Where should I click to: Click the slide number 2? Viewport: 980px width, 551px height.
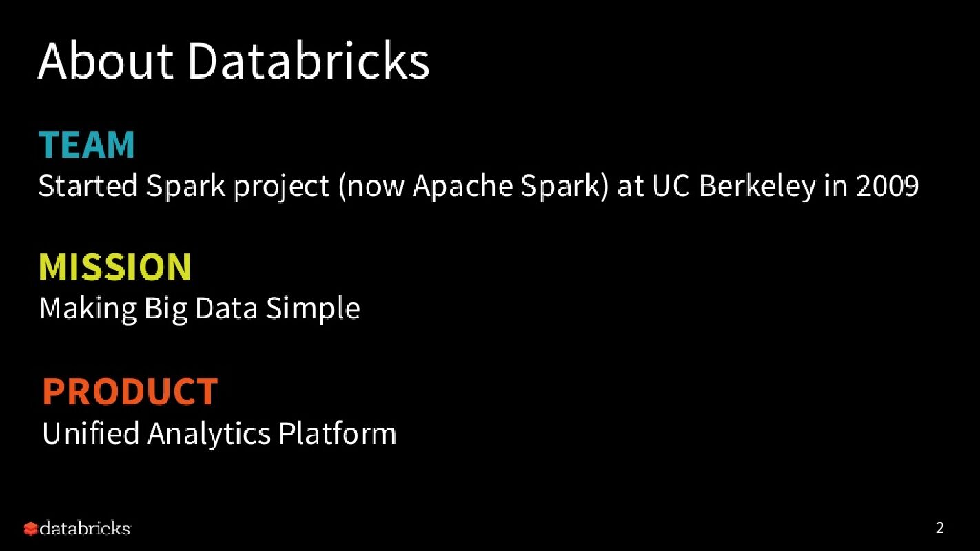click(940, 529)
